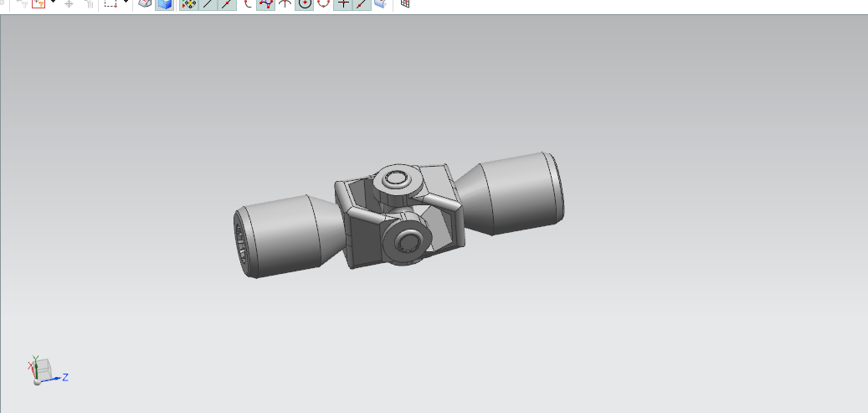Open the rectangle selection method dropdown arrow

point(126,3)
